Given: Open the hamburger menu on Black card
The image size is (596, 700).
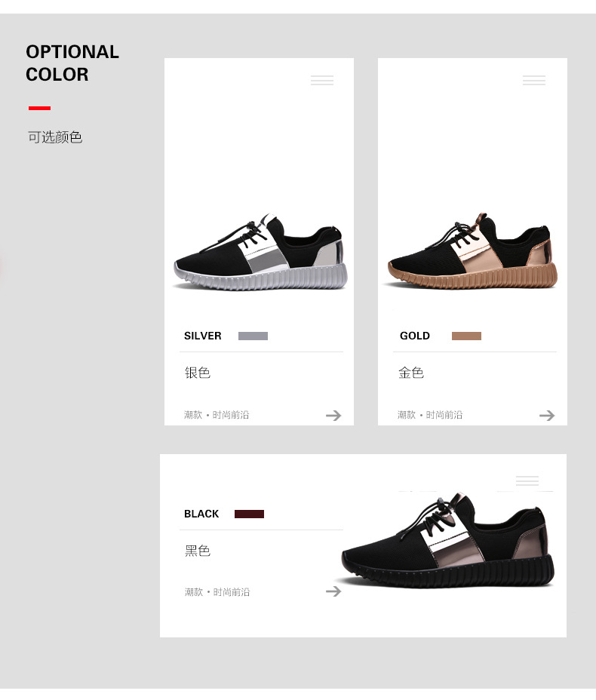Looking at the screenshot, I should tap(527, 480).
